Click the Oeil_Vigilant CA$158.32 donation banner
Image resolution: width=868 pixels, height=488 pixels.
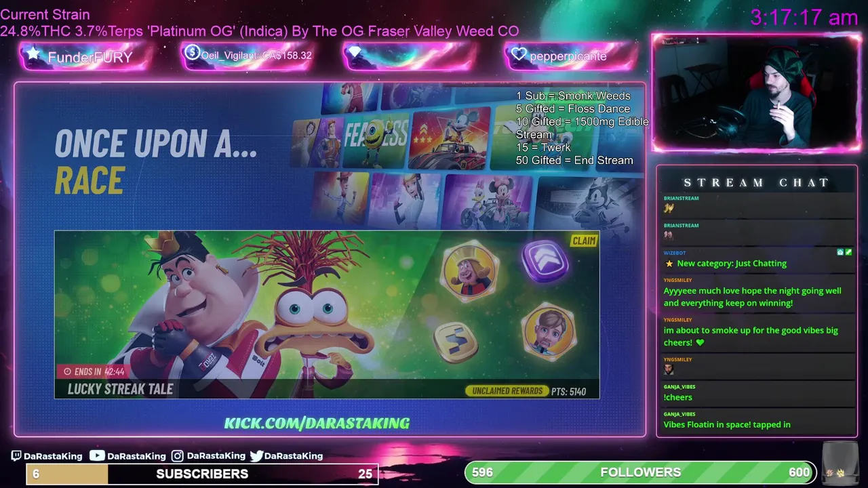(248, 56)
